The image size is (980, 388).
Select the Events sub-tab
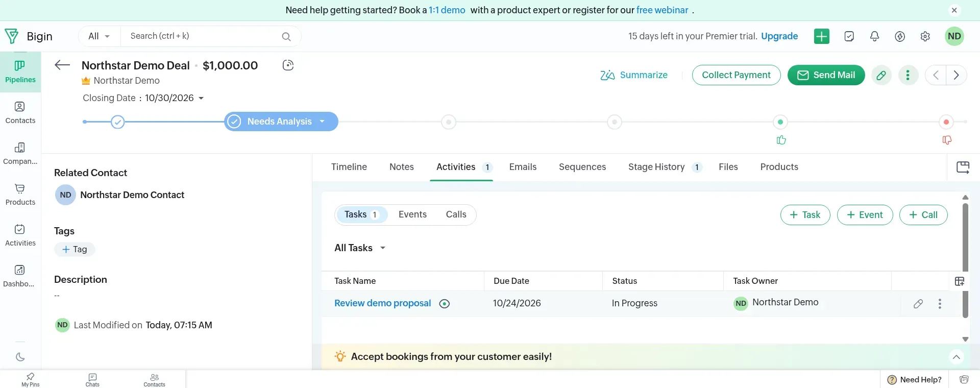pyautogui.click(x=412, y=214)
